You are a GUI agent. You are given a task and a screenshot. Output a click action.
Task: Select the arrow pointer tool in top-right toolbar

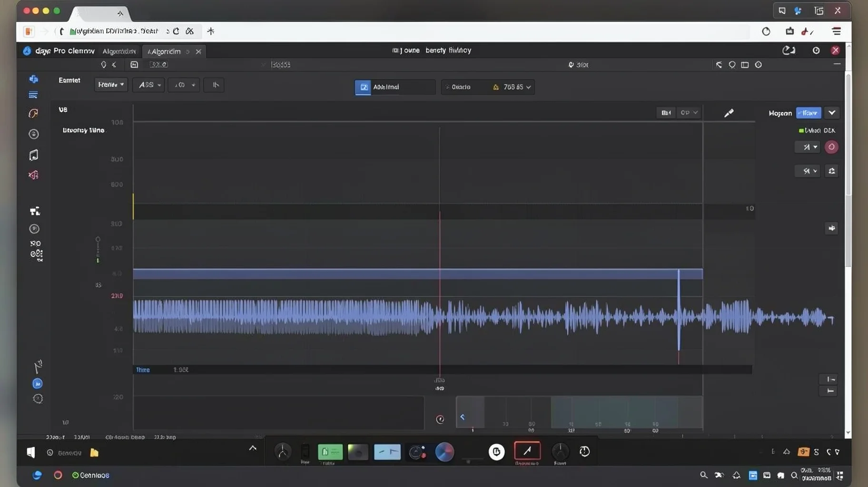tap(719, 65)
